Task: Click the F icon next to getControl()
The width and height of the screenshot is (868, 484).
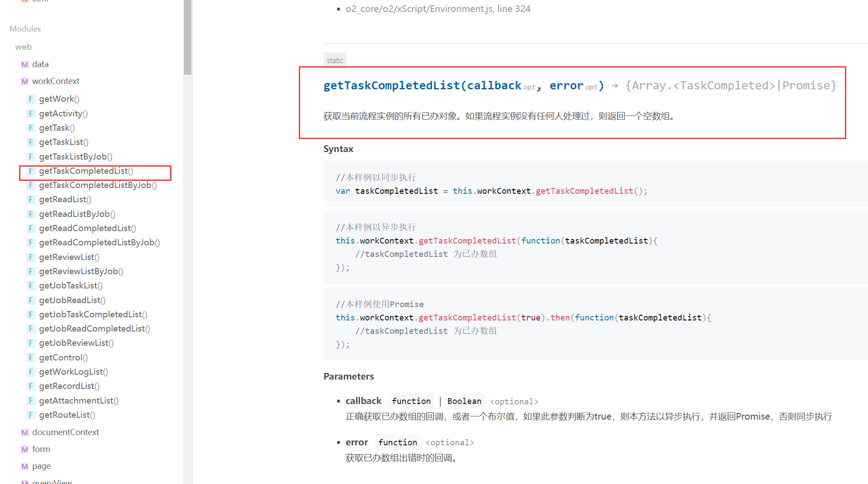Action: tap(31, 357)
